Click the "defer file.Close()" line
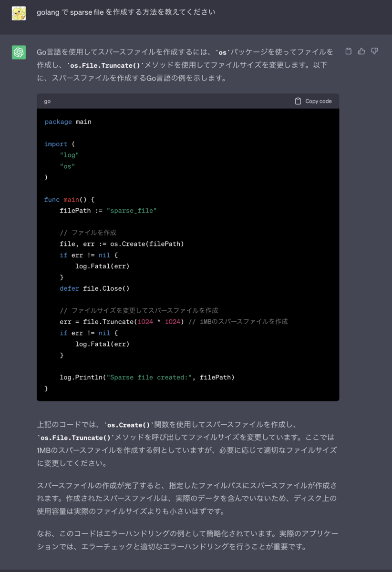The height and width of the screenshot is (572, 392). (x=94, y=288)
